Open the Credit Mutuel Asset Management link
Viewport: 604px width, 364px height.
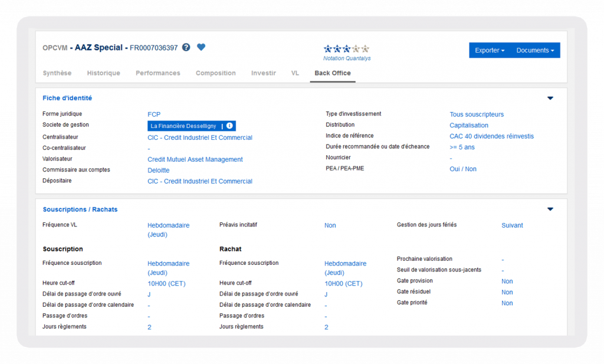click(x=195, y=159)
